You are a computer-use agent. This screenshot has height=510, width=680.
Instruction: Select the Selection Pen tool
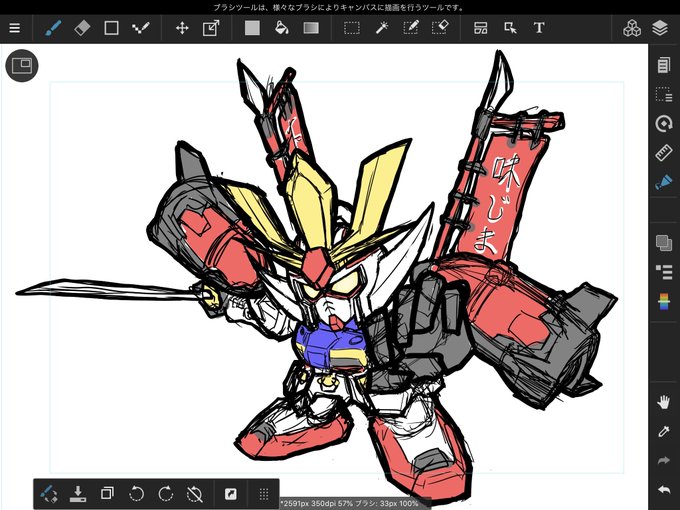410,28
